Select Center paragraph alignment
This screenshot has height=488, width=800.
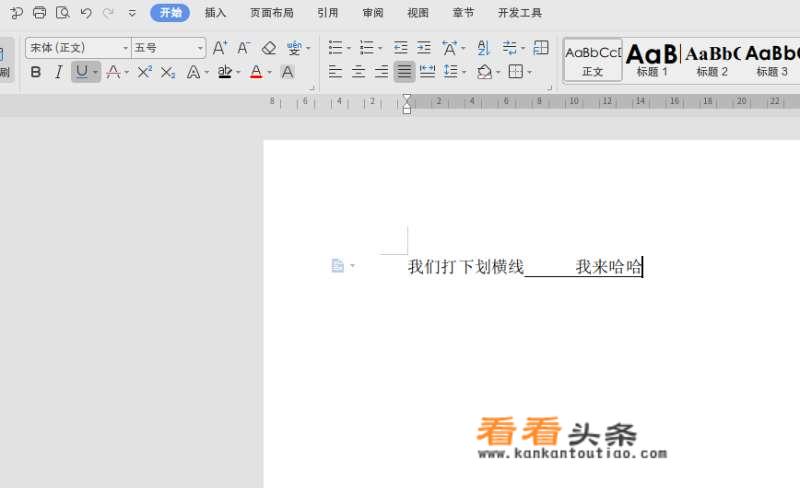tap(358, 72)
